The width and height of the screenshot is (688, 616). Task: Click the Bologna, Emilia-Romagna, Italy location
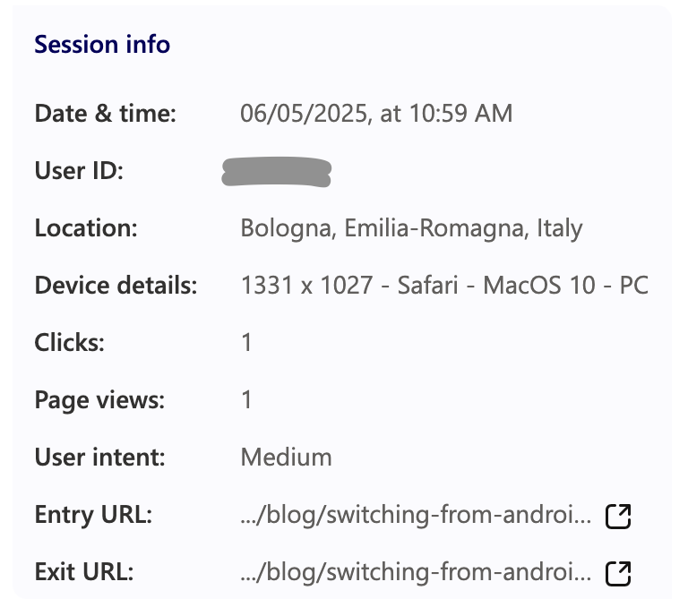click(x=411, y=228)
